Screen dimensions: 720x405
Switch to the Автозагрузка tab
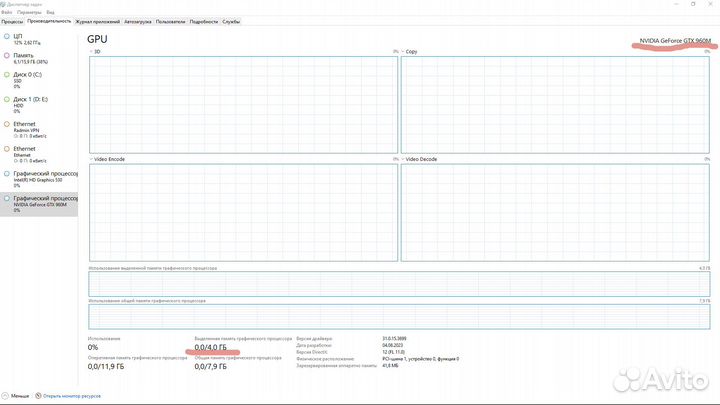pyautogui.click(x=140, y=21)
